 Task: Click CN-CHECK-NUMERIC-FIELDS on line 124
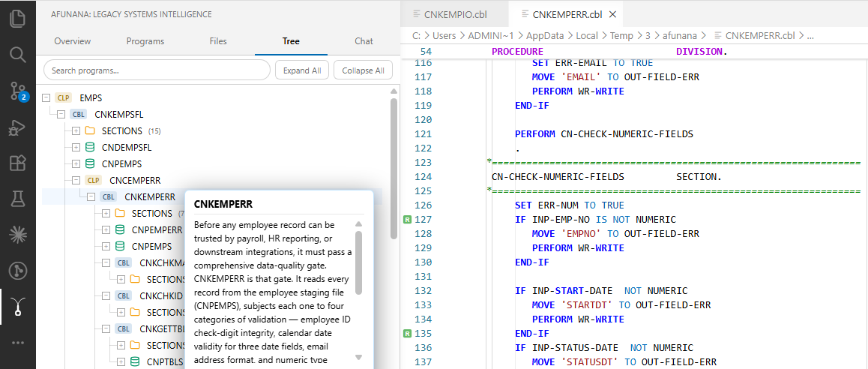[558, 177]
